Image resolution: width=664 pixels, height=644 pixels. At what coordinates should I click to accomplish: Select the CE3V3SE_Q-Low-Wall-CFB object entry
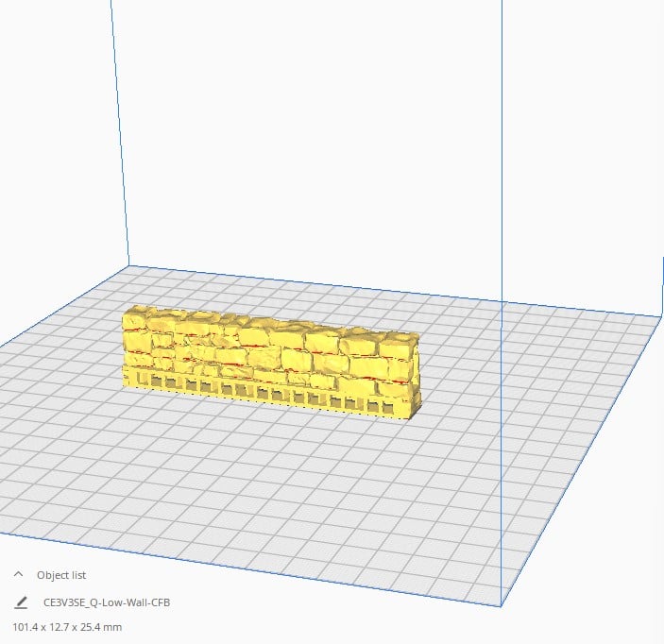[107, 602]
